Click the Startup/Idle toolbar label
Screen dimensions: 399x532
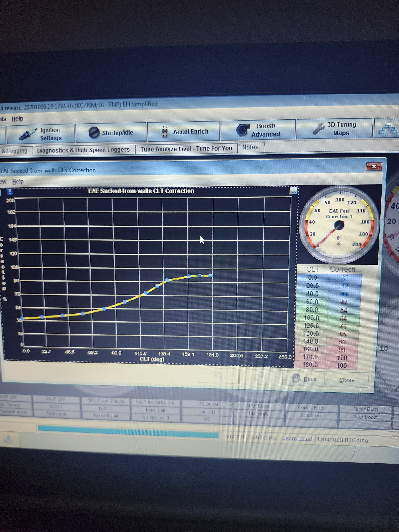tap(118, 133)
